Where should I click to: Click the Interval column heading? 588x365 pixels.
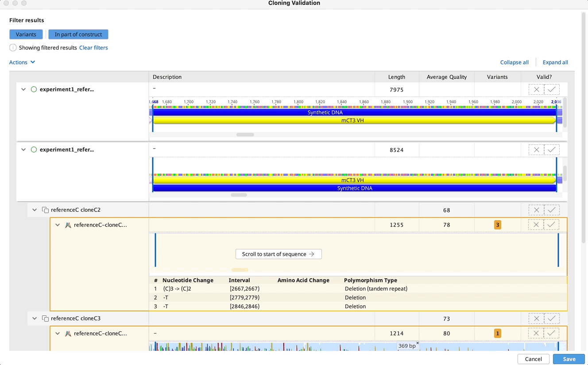tap(240, 280)
